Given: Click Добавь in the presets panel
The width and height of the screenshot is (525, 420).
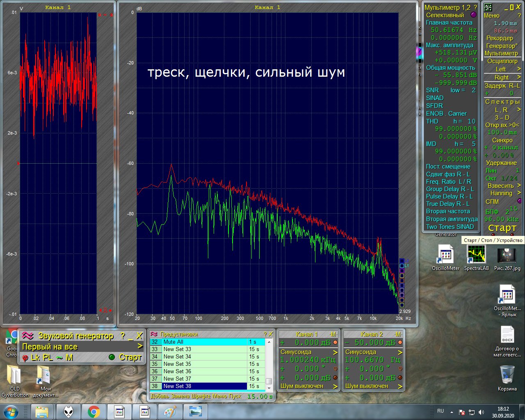Looking at the screenshot, I should tap(160, 397).
